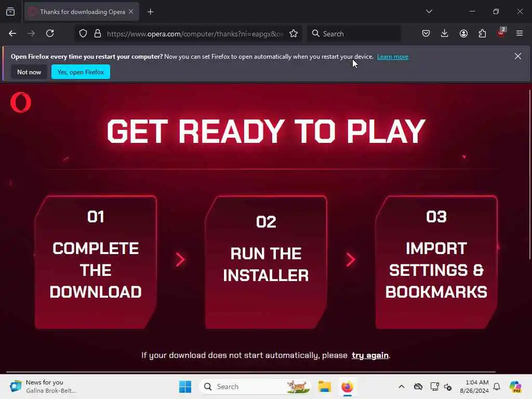
Task: Open Firefox application hamburger menu
Action: click(520, 33)
